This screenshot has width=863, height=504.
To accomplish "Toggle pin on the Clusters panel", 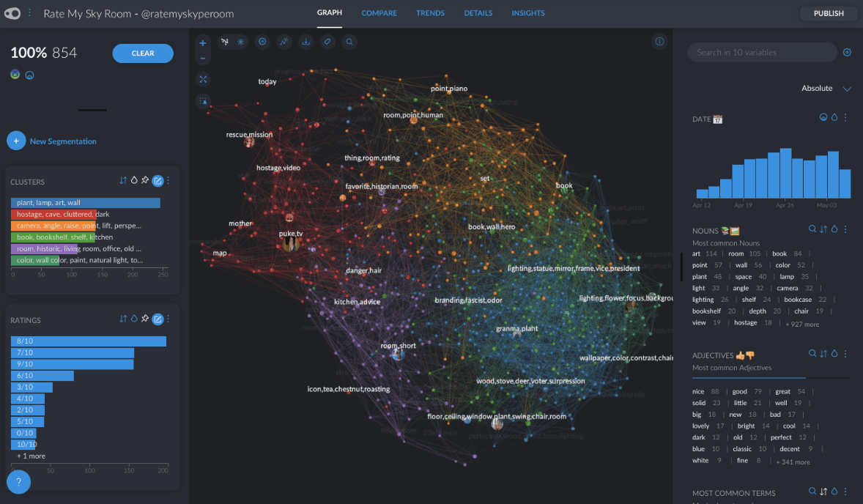I will (145, 180).
